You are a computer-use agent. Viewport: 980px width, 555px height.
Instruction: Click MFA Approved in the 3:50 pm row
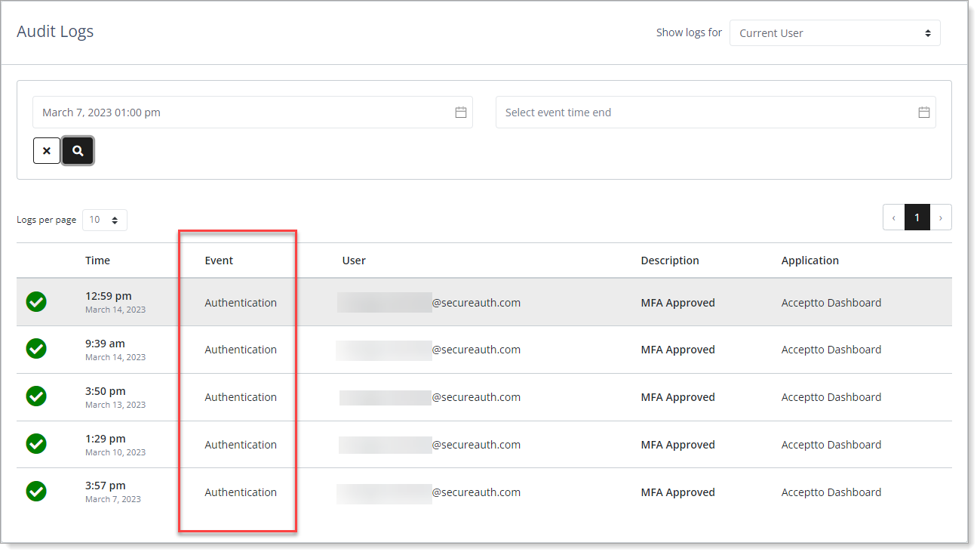pos(677,397)
